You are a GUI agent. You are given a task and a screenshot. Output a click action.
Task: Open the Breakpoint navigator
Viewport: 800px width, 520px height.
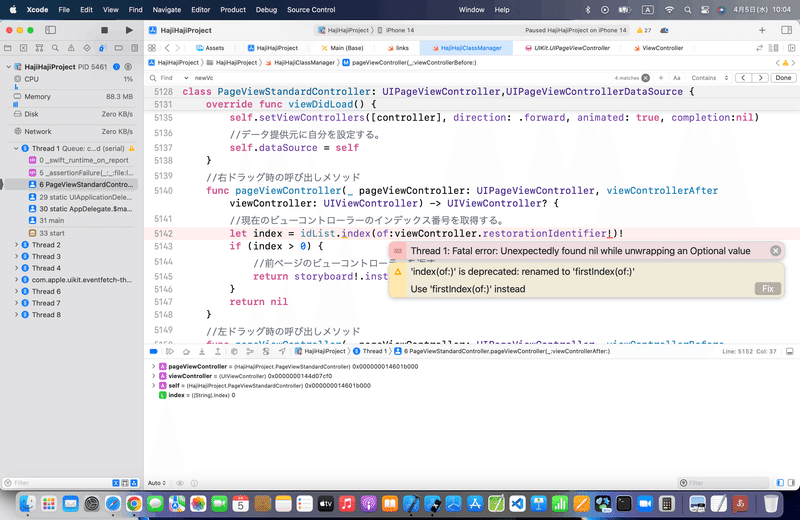click(x=118, y=48)
